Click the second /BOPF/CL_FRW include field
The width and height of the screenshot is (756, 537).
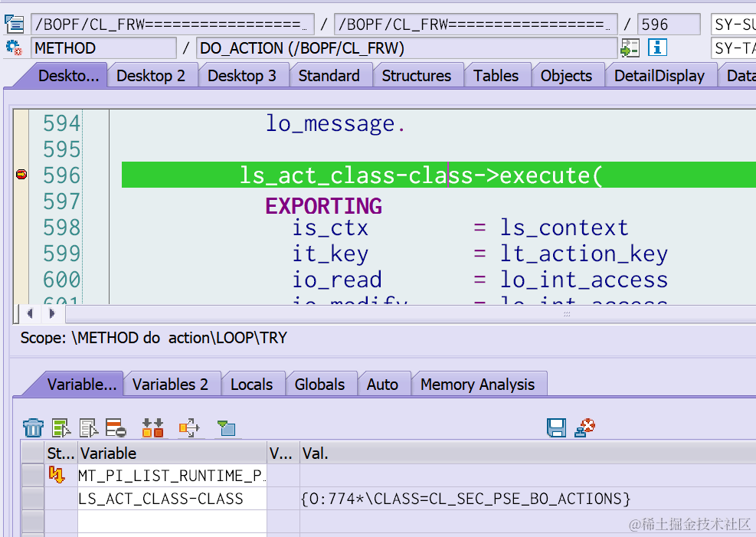476,24
